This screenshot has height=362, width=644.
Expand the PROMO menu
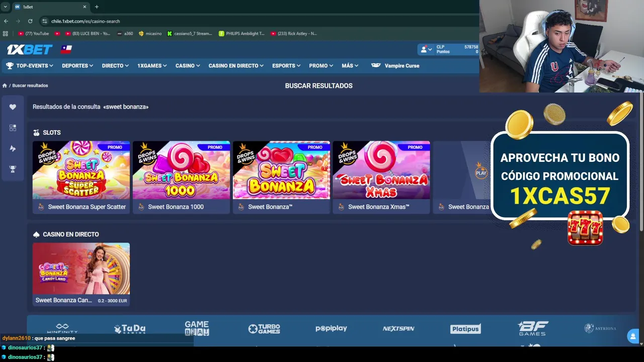pyautogui.click(x=321, y=66)
